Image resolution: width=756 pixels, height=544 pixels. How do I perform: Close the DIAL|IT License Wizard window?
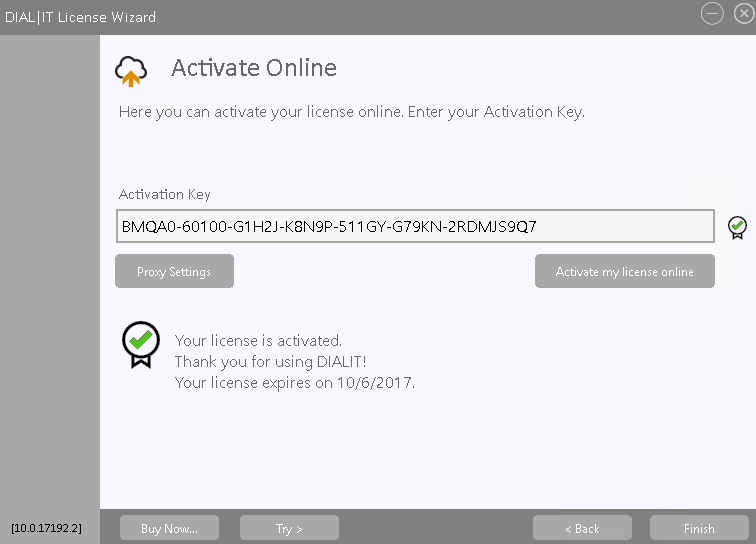(x=744, y=13)
